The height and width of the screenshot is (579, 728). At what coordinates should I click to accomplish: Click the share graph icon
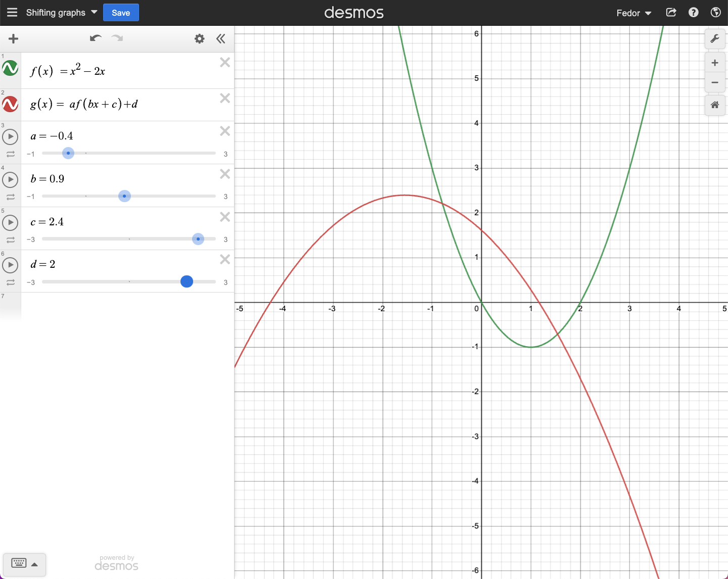671,13
